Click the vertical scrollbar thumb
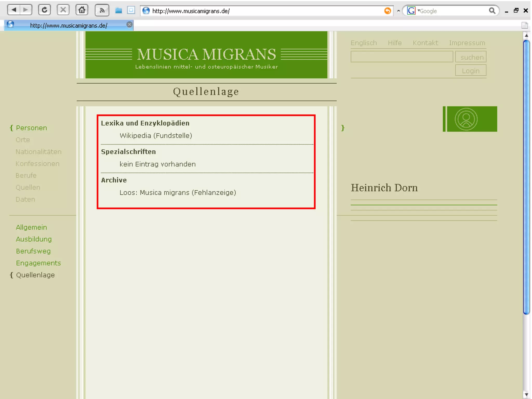 coord(526,177)
